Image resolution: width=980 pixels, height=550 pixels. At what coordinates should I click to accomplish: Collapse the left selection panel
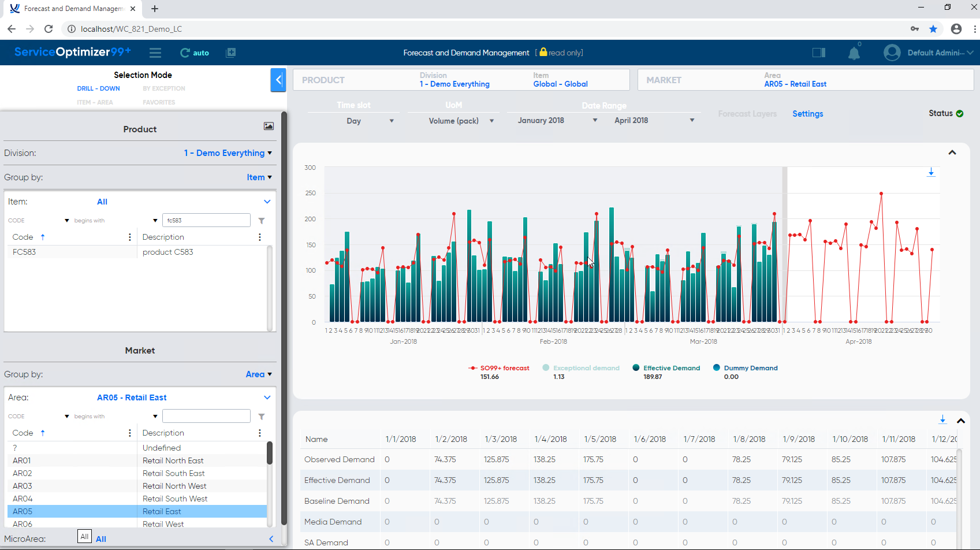point(278,80)
